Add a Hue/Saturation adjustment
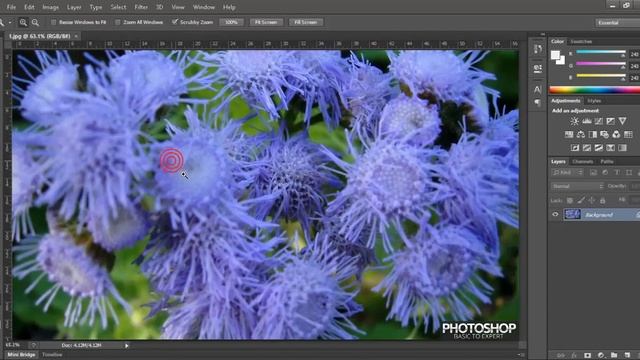The width and height of the screenshot is (640, 360). point(569,134)
